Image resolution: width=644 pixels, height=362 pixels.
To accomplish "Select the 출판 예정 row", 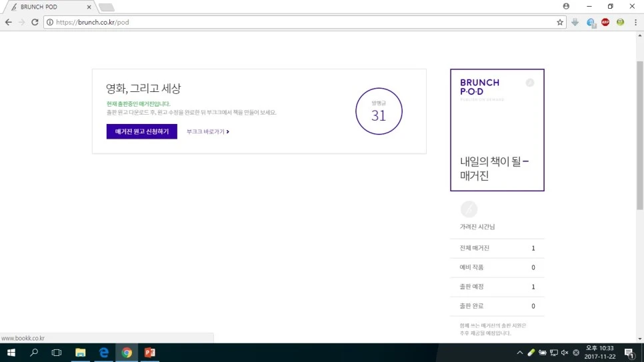I will [x=497, y=287].
